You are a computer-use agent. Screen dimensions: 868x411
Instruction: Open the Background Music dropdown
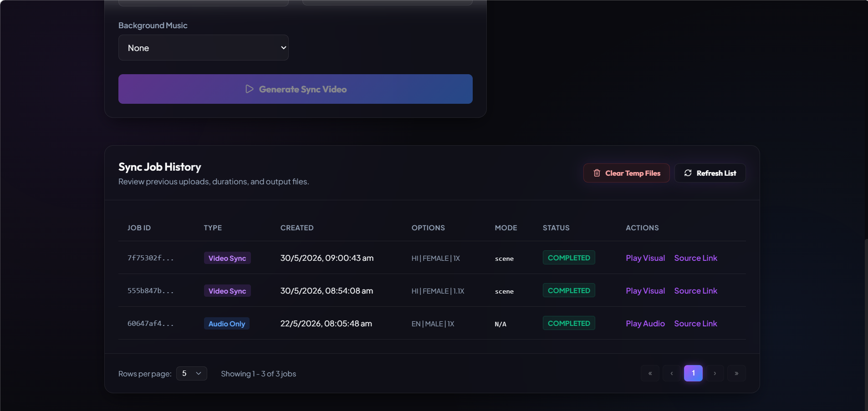pyautogui.click(x=204, y=48)
